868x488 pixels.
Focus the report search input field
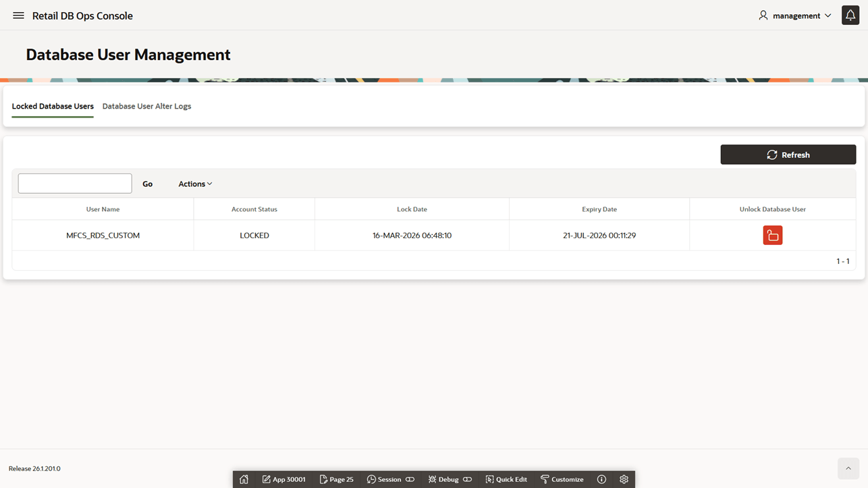click(75, 184)
